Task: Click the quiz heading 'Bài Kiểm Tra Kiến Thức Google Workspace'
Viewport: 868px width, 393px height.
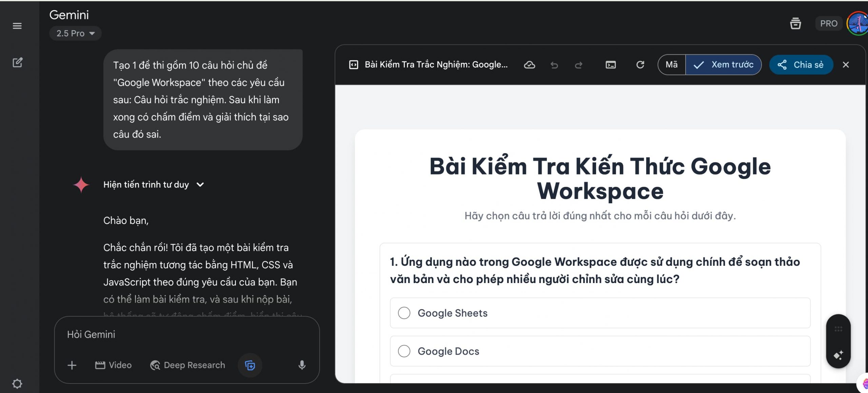Action: pos(600,179)
